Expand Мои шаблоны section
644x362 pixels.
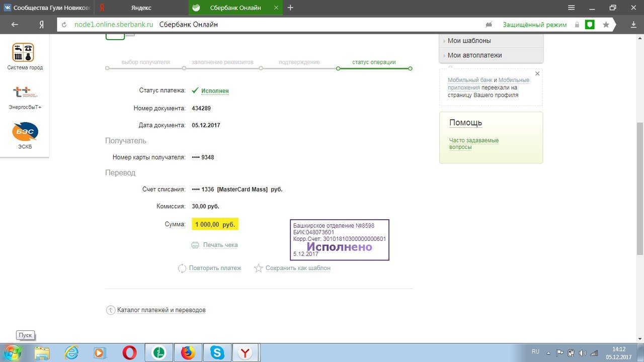[x=491, y=41]
